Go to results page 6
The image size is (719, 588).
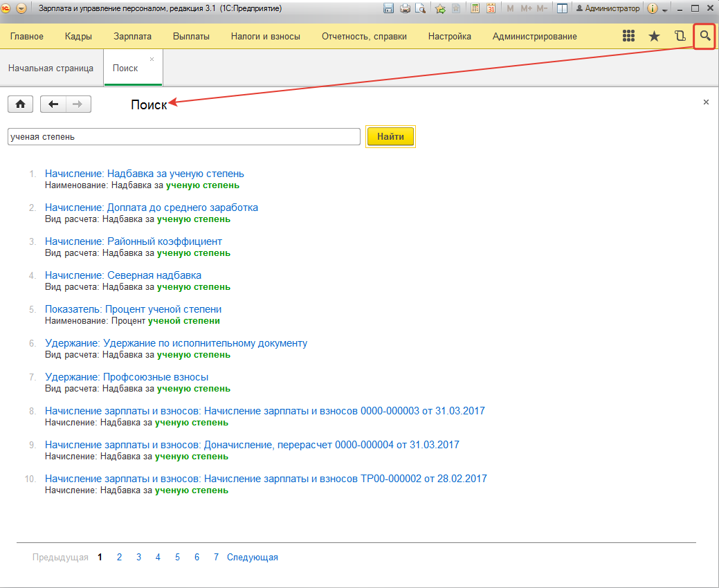(x=197, y=558)
